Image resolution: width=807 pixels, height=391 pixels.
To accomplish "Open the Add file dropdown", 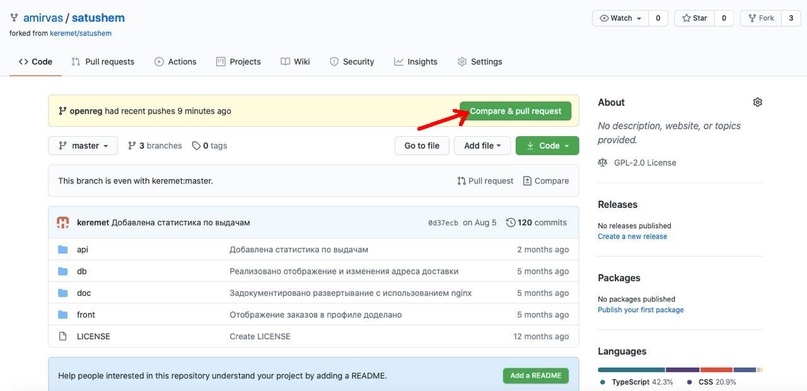I will tap(482, 146).
